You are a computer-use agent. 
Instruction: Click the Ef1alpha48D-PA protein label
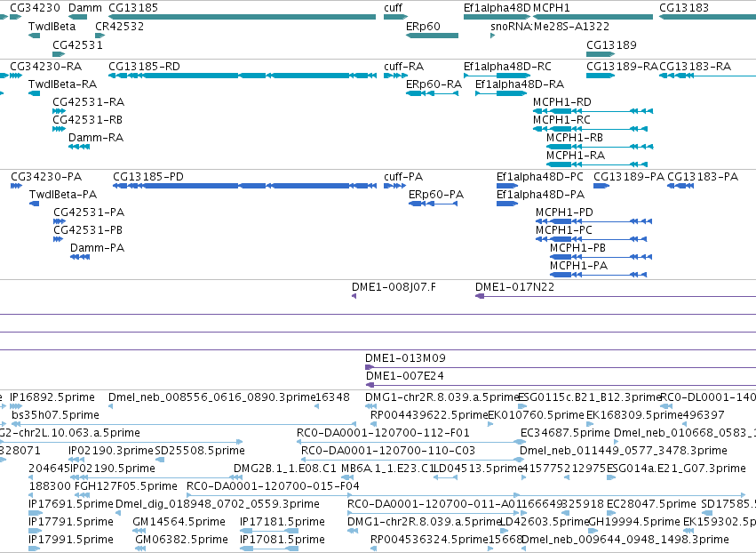coord(540,195)
